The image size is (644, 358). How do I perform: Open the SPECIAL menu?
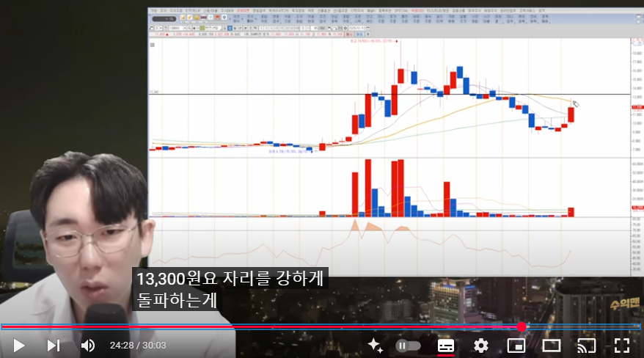(401, 11)
